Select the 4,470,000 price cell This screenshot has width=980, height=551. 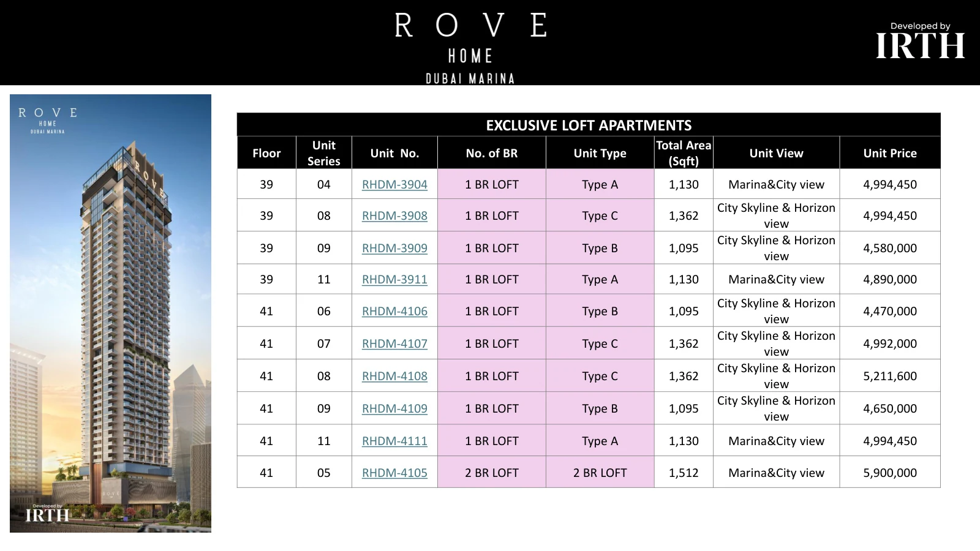coord(890,311)
